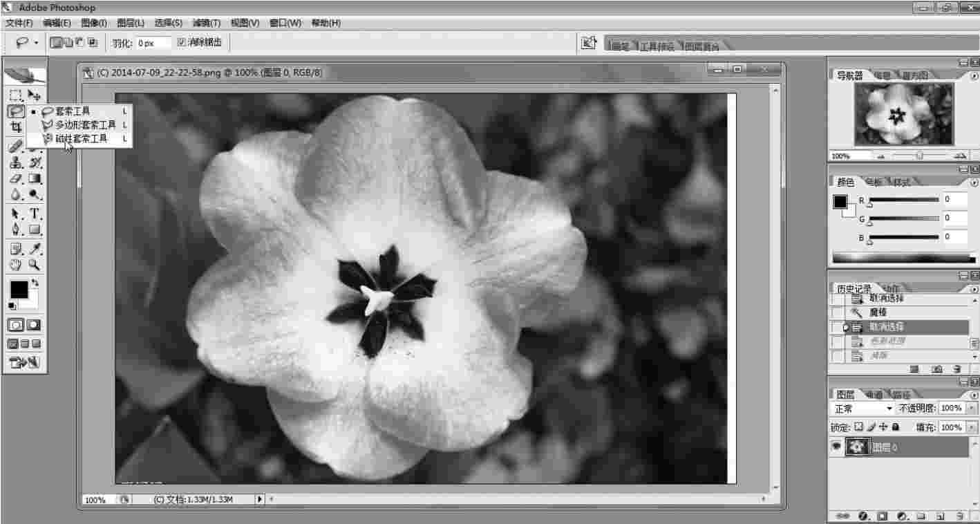The height and width of the screenshot is (524, 980).
Task: Select the Crop tool
Action: tap(15, 127)
